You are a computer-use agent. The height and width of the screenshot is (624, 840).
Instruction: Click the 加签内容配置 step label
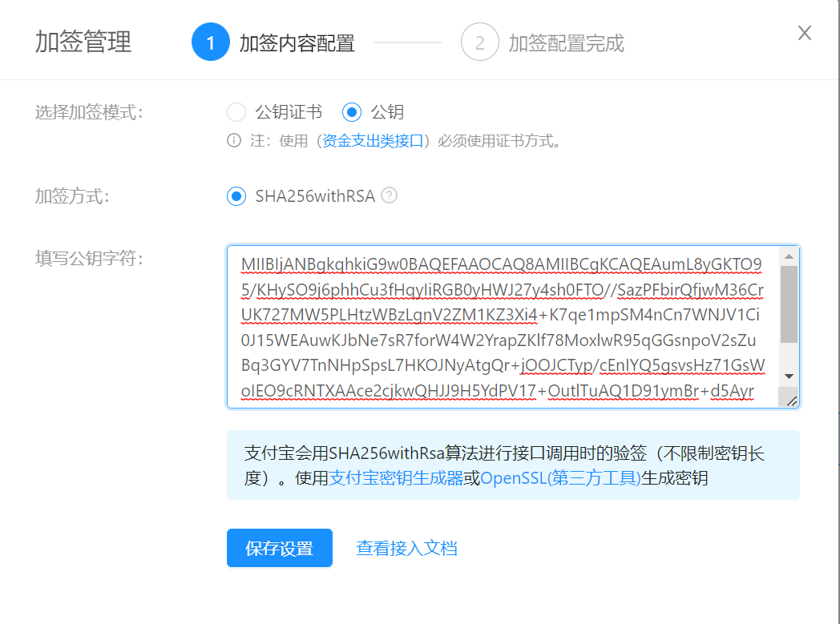(x=297, y=43)
